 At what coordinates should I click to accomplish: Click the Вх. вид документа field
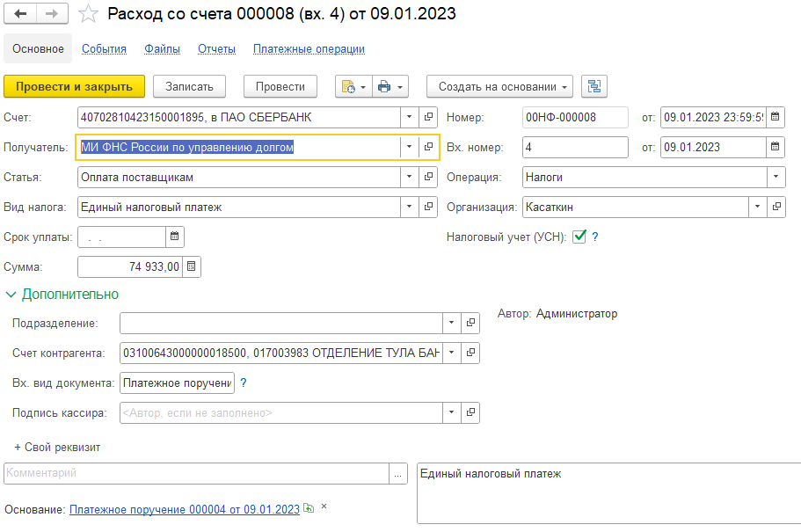click(178, 383)
